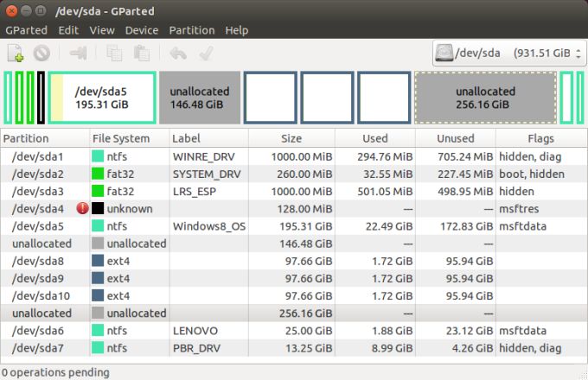
Task: Click the New partition toolbar icon
Action: pos(16,54)
